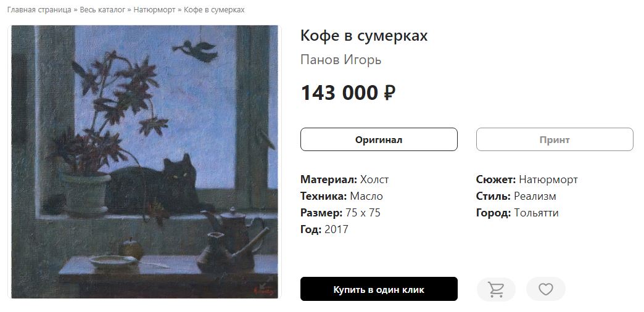Open artist page Панов Игорь
Screen dimensions: 644x312
(x=341, y=60)
